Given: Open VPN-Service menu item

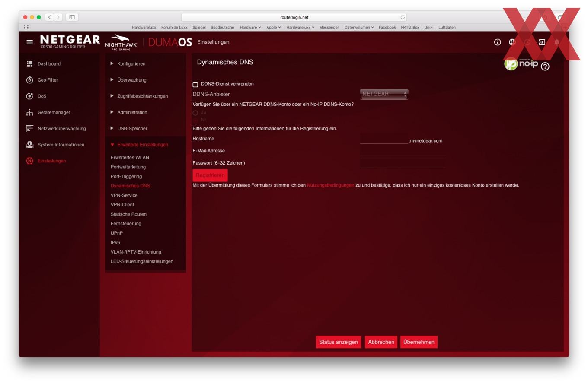Looking at the screenshot, I should click(124, 196).
